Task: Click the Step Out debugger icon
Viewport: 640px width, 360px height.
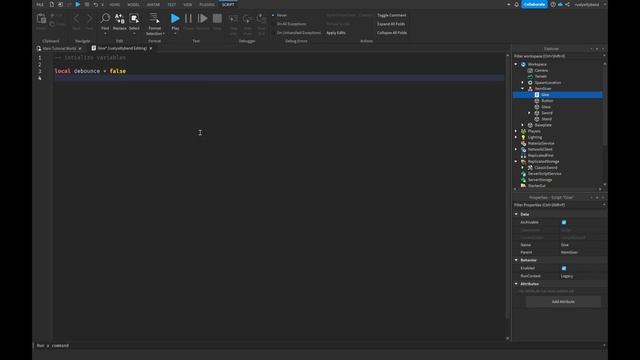Action: coord(261,19)
